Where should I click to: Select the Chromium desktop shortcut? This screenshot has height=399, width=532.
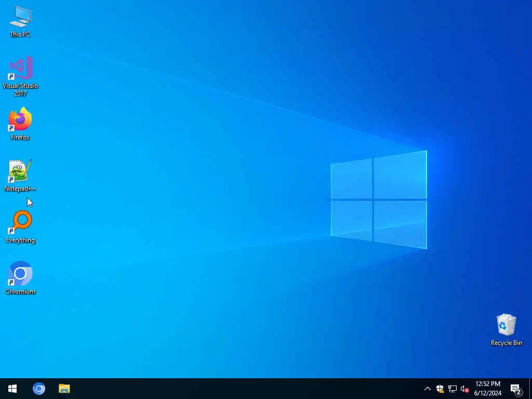click(x=20, y=278)
